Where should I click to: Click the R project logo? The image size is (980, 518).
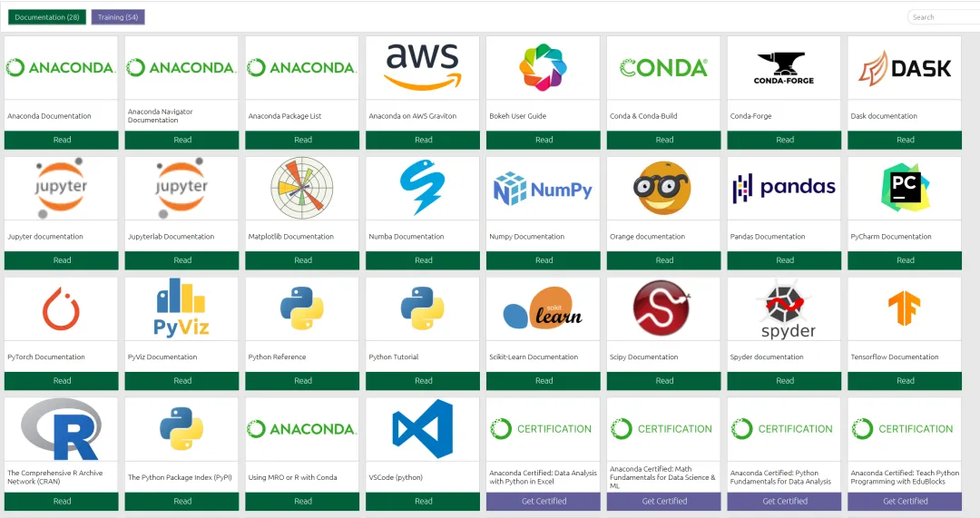tap(62, 429)
